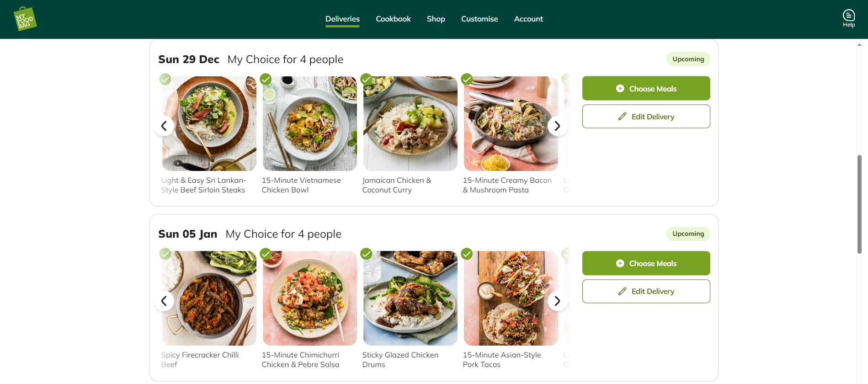Open the Chimichurri Chicken & Pebre Salsa photo
868x384 pixels.
point(309,298)
